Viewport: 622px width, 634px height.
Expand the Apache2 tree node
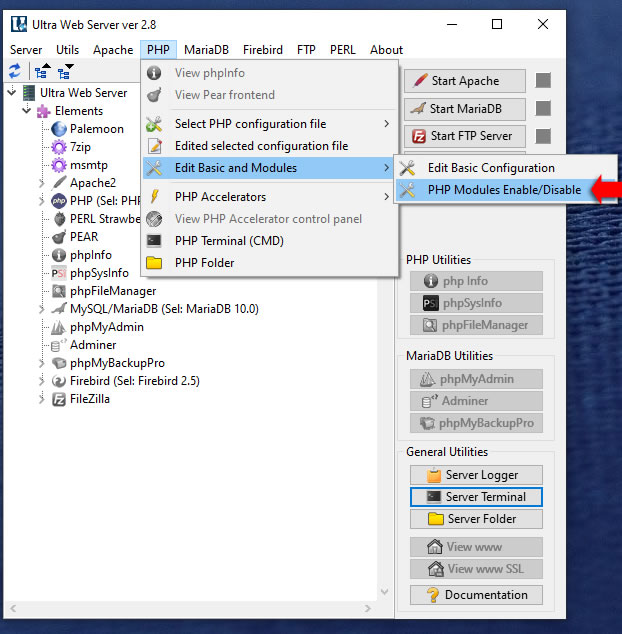tap(41, 183)
